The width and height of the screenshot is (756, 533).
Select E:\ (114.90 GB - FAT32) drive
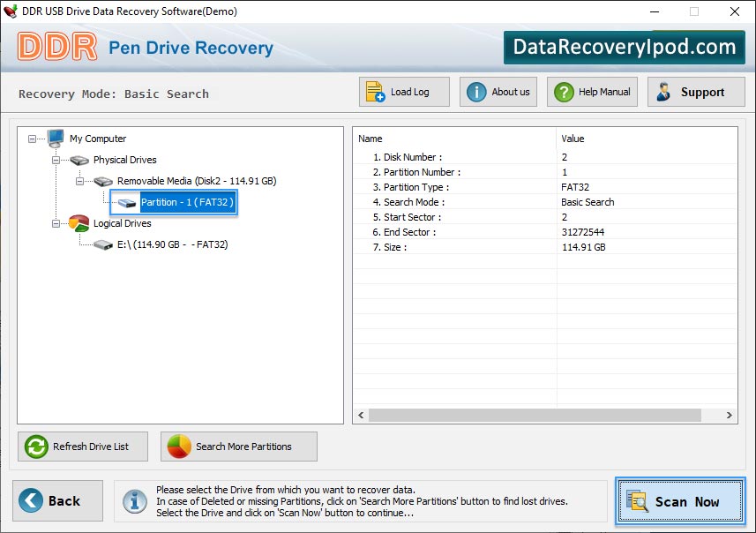(x=173, y=244)
